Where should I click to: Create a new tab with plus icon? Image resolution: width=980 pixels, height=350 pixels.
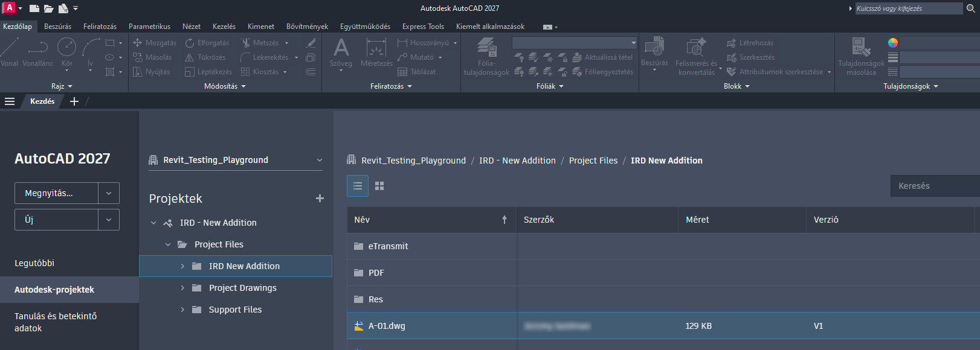coord(74,101)
